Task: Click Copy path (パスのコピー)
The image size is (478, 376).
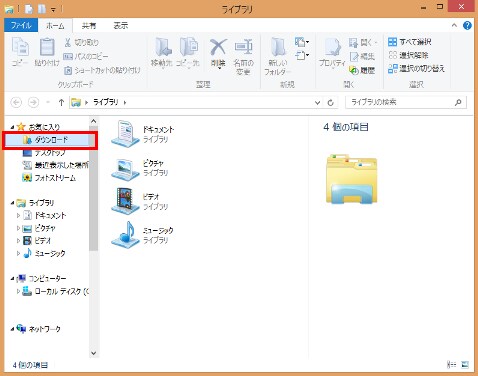Action: click(x=86, y=56)
